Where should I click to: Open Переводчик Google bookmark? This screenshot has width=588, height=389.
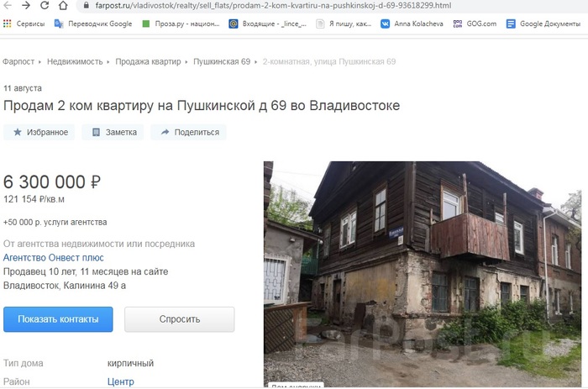click(93, 24)
